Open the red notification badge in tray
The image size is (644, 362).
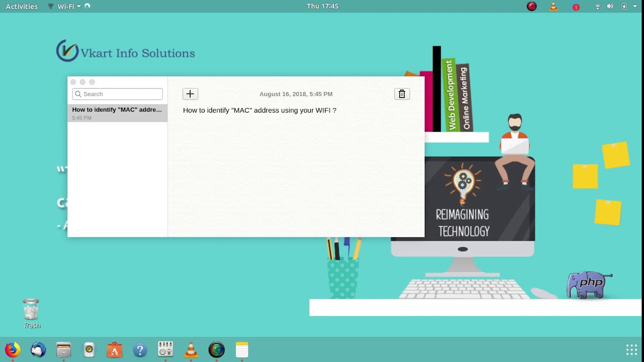pyautogui.click(x=576, y=7)
